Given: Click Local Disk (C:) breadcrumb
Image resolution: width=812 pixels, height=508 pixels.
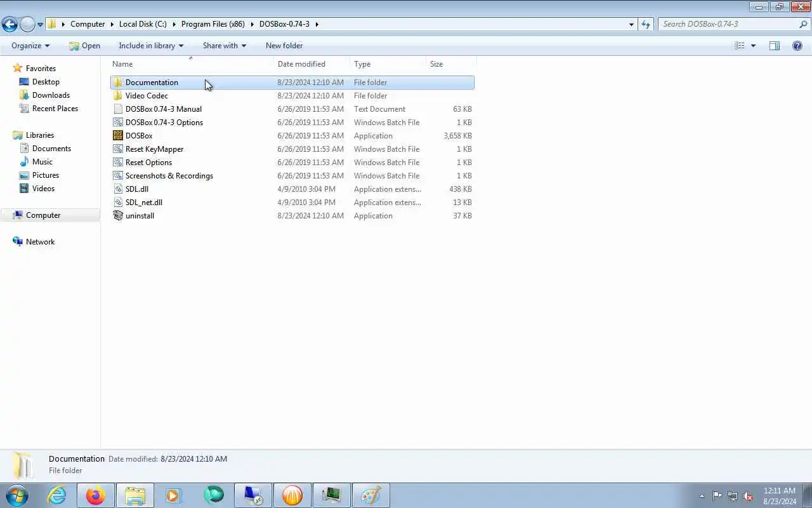Looking at the screenshot, I should click(143, 24).
